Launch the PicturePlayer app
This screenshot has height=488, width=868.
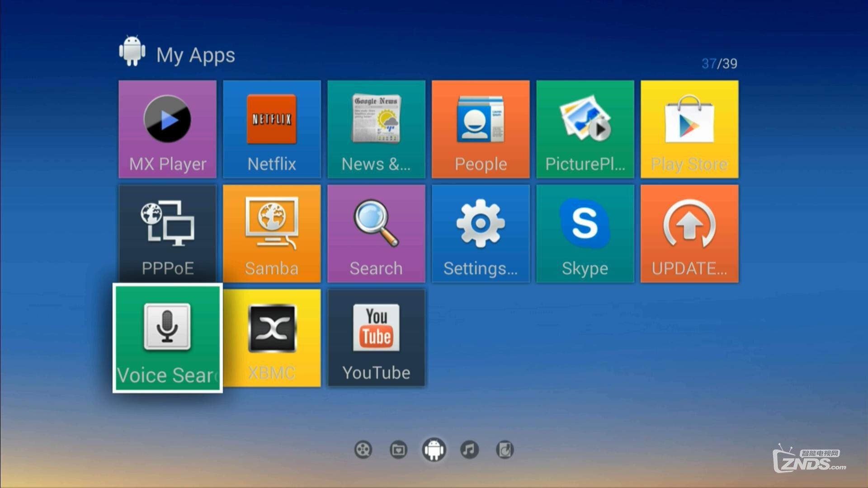[x=585, y=129]
